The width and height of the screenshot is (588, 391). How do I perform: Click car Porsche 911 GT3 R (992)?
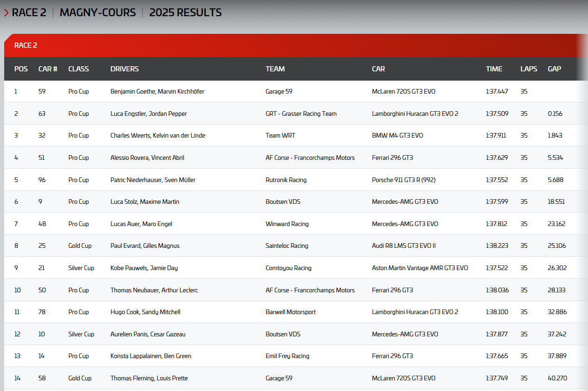(404, 180)
